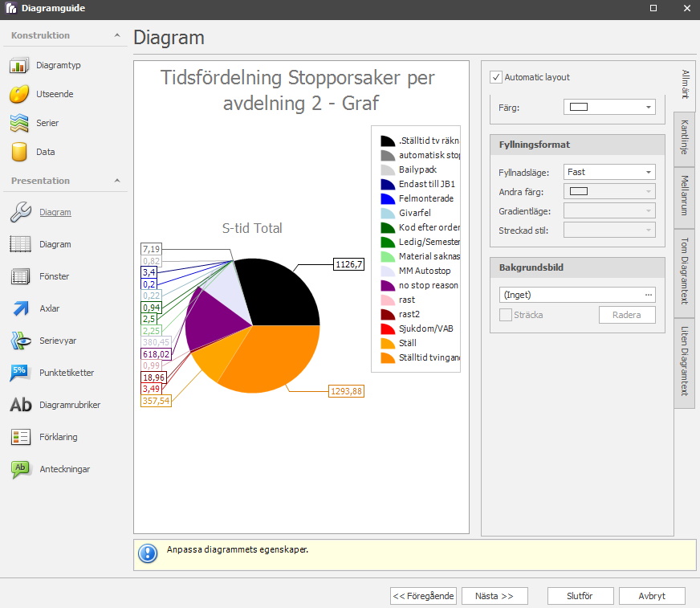Open the Andra färg dropdown
The image size is (700, 608).
pyautogui.click(x=609, y=192)
